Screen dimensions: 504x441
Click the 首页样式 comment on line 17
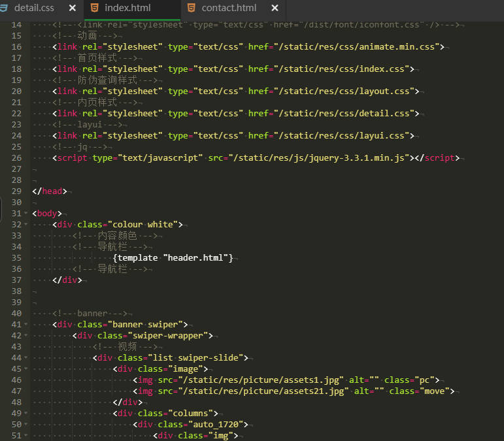pyautogui.click(x=95, y=57)
